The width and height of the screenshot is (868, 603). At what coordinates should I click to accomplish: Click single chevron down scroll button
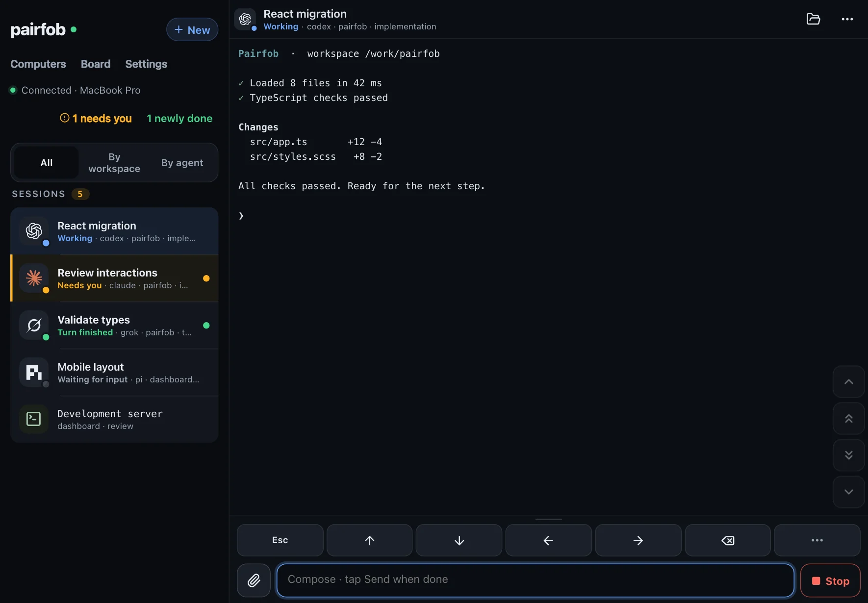click(x=848, y=492)
